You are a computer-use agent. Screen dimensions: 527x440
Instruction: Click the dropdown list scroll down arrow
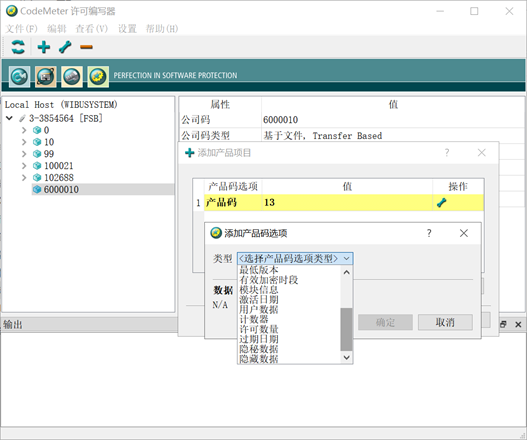[x=347, y=357]
